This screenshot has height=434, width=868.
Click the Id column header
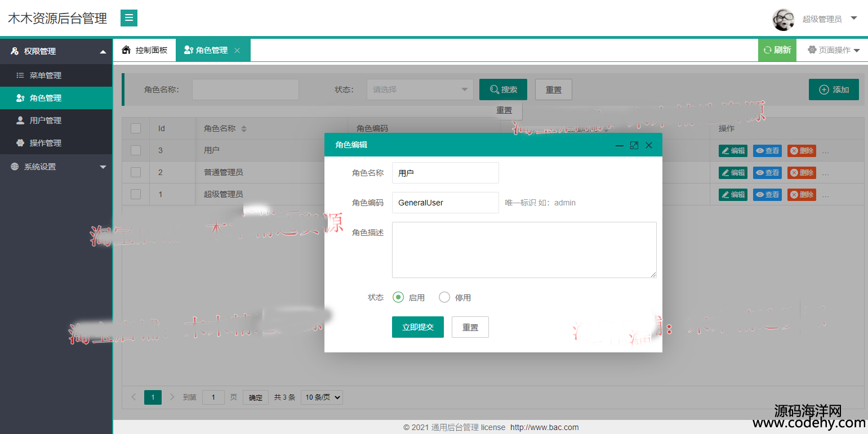pyautogui.click(x=161, y=128)
